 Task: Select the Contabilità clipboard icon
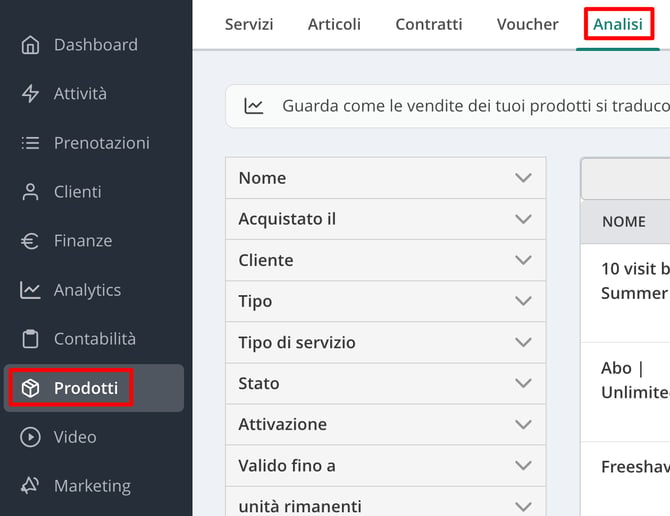pyautogui.click(x=30, y=339)
